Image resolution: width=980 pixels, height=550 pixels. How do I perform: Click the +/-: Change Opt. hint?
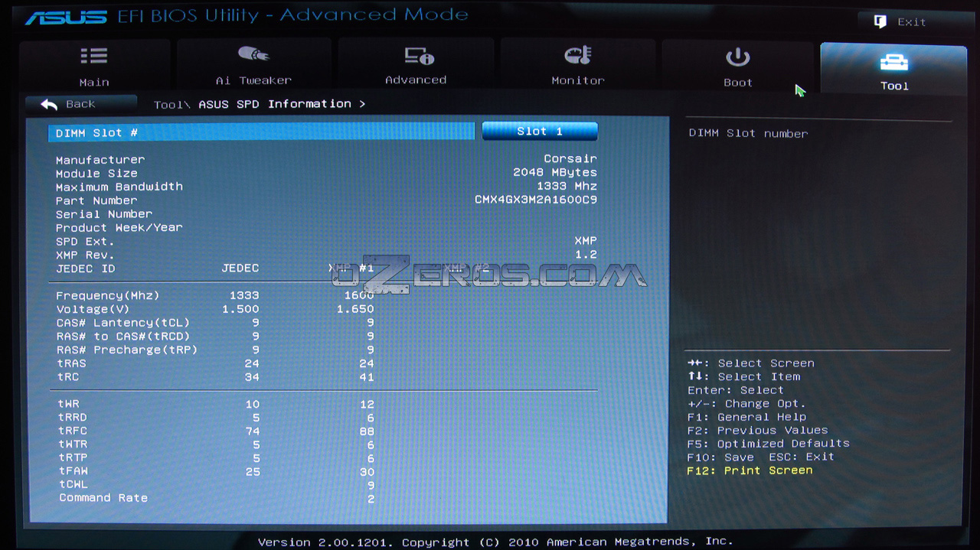[x=746, y=404]
